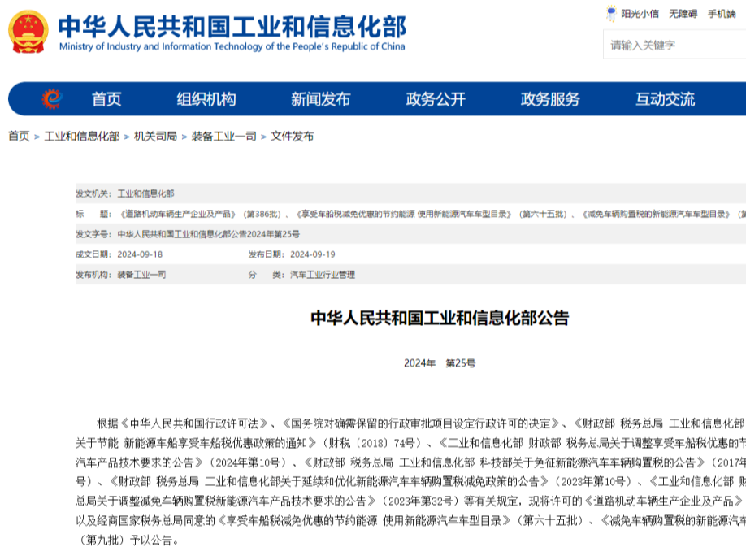This screenshot has height=560, width=746.
Task: Click the red gear icon in navigation bar
Action: 52,99
